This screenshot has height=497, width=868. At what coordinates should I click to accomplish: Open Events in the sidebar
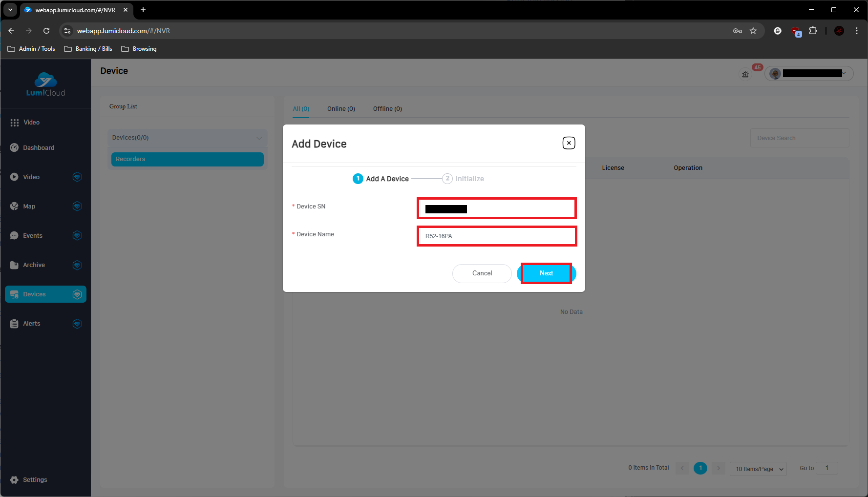(x=33, y=236)
